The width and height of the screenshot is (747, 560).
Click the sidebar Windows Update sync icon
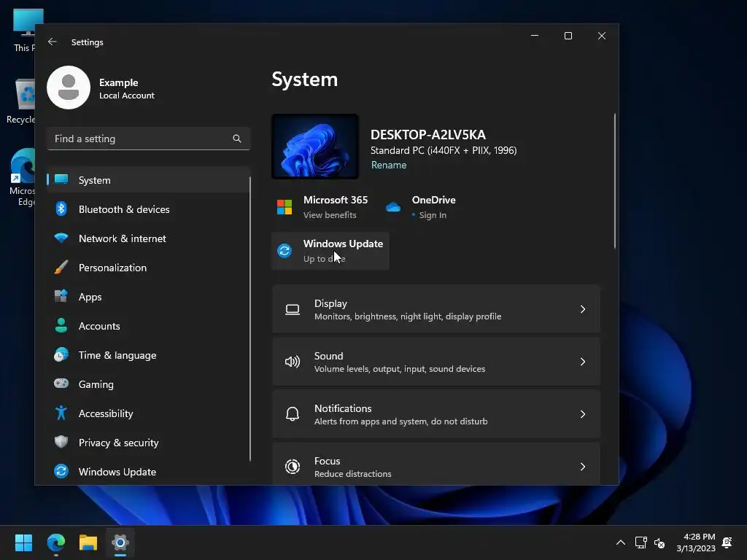click(61, 472)
